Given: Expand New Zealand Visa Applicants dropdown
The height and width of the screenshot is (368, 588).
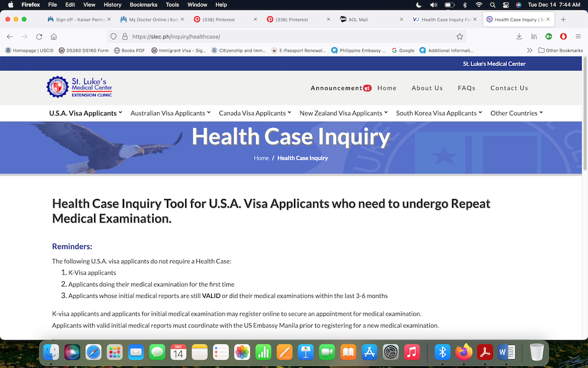Looking at the screenshot, I should pyautogui.click(x=343, y=113).
